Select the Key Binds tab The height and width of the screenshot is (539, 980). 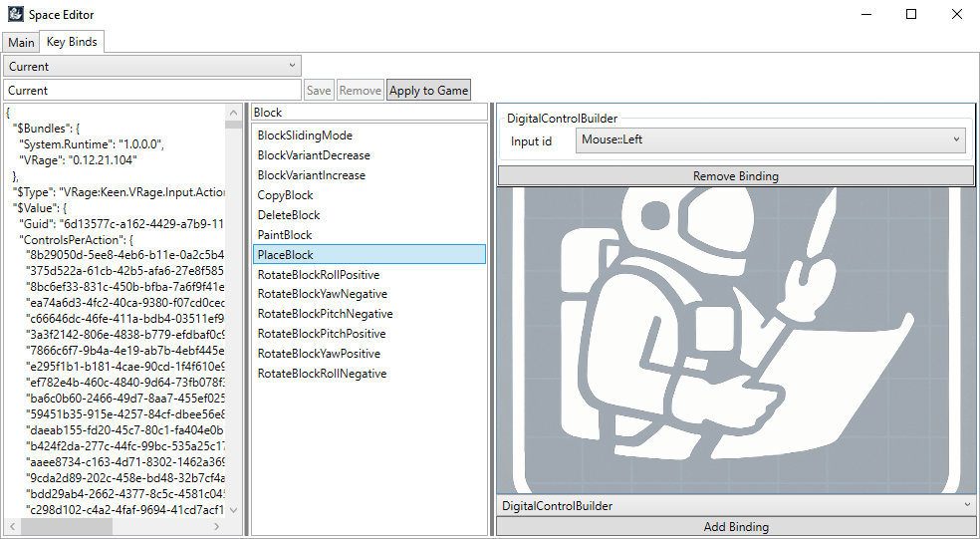pyautogui.click(x=72, y=42)
